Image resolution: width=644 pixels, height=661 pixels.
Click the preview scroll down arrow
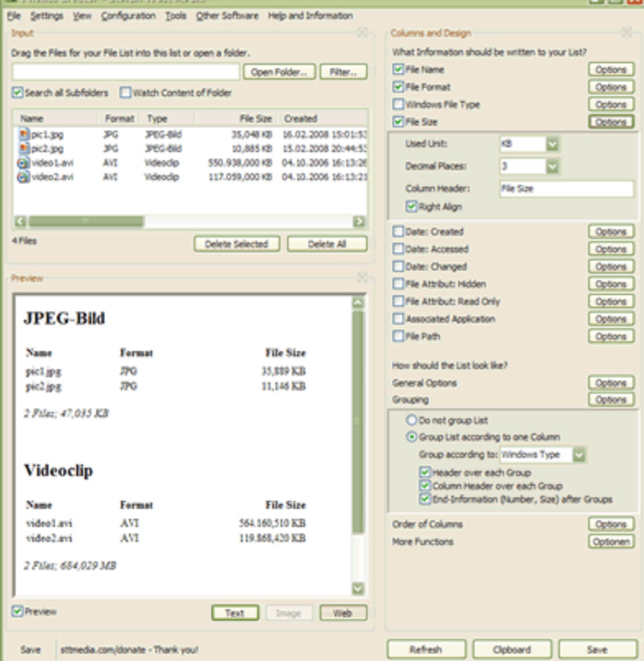point(358,589)
